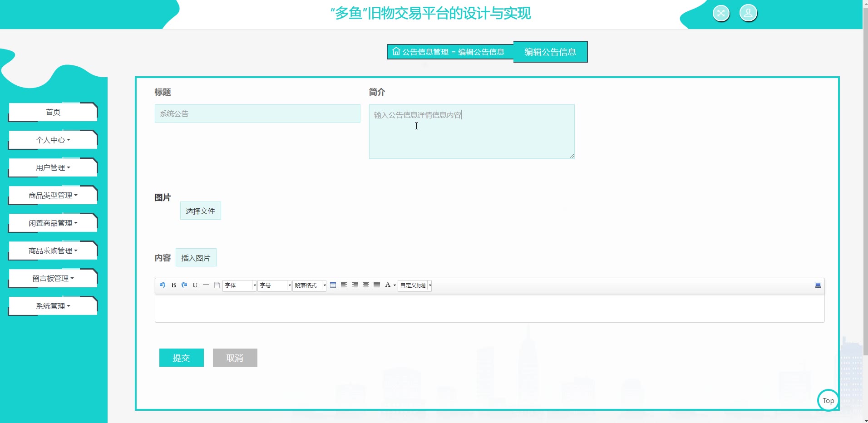Click the 编辑公告信息 breadcrumb text
This screenshot has width=868, height=423.
pyautogui.click(x=481, y=52)
